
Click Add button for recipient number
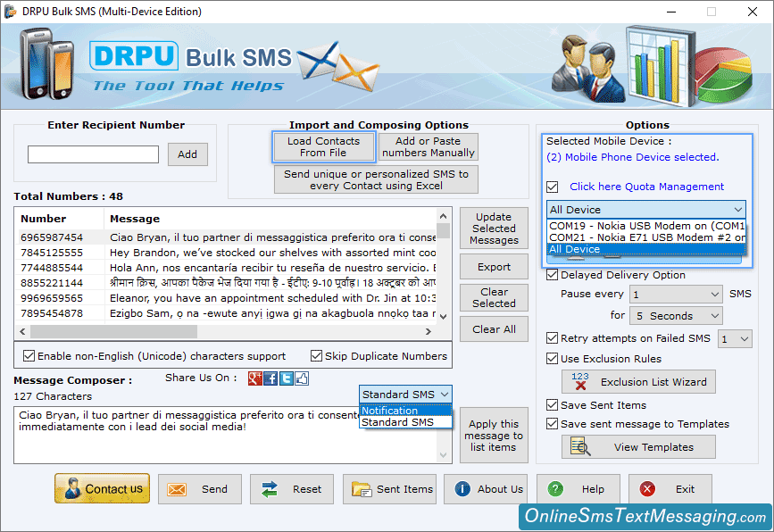pos(187,154)
